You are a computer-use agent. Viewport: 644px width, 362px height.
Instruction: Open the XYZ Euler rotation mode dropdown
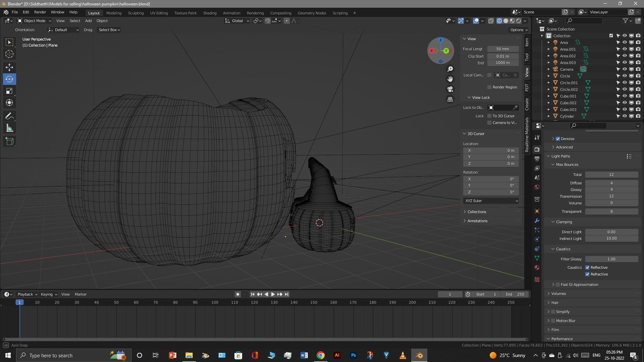(491, 201)
